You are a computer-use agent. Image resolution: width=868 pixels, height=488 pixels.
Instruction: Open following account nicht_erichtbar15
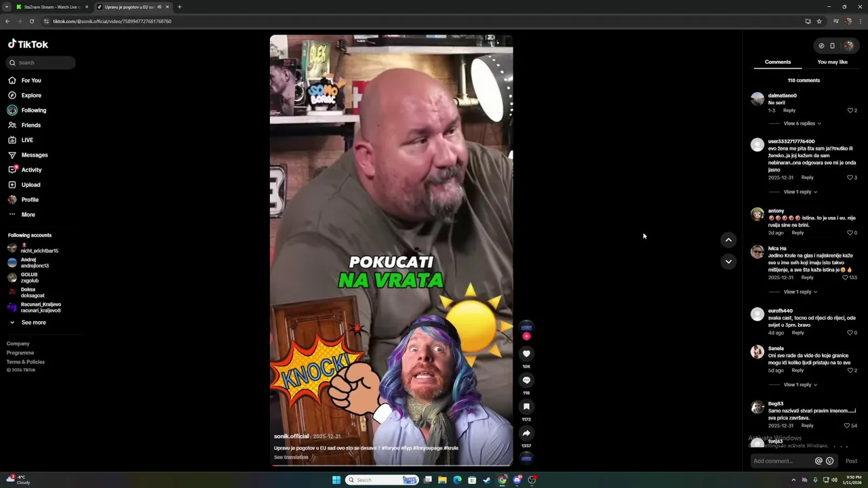[39, 248]
